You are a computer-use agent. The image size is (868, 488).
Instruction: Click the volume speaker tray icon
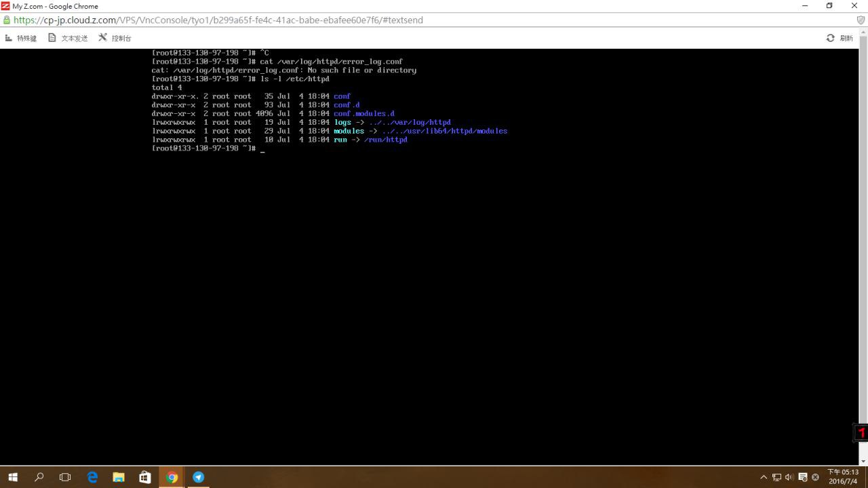[789, 477]
